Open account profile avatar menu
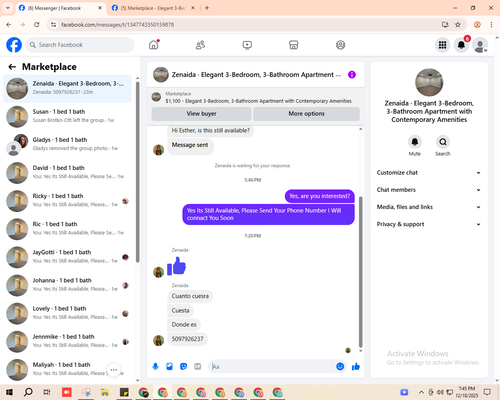The height and width of the screenshot is (400, 500). tap(480, 45)
